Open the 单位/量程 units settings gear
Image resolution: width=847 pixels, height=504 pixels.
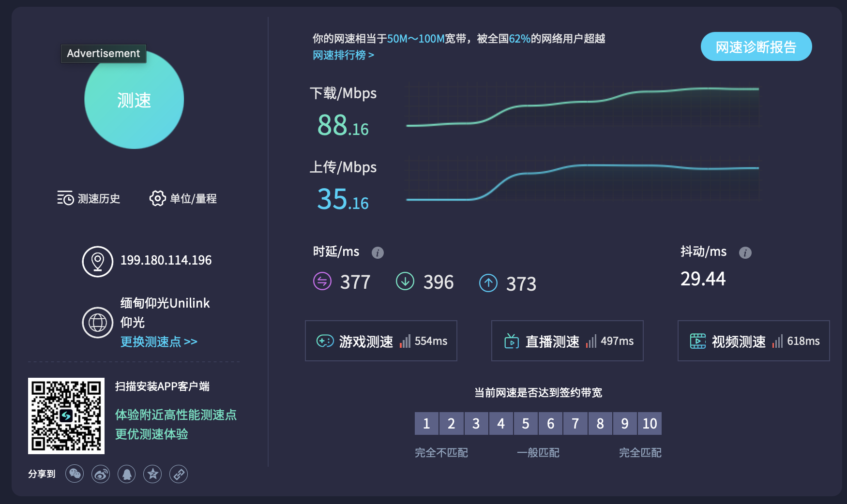point(157,198)
